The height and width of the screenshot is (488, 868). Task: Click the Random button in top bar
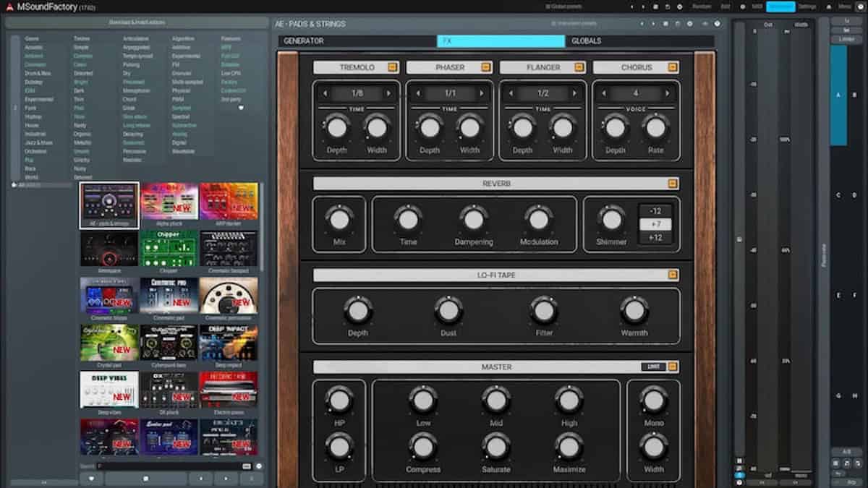(x=701, y=7)
